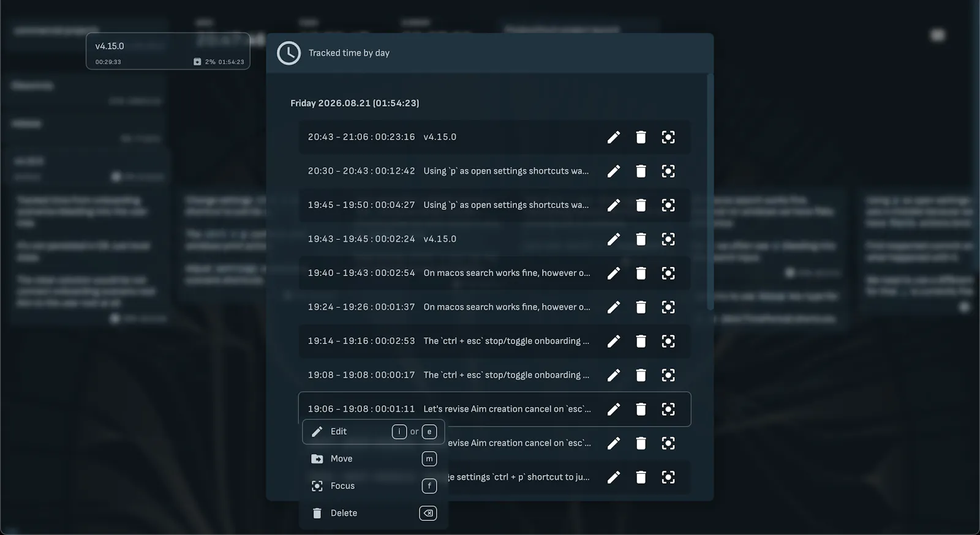Delete the 19:14 - 19:16 onboarding entry
Viewport: 980px width, 535px height.
[641, 341]
